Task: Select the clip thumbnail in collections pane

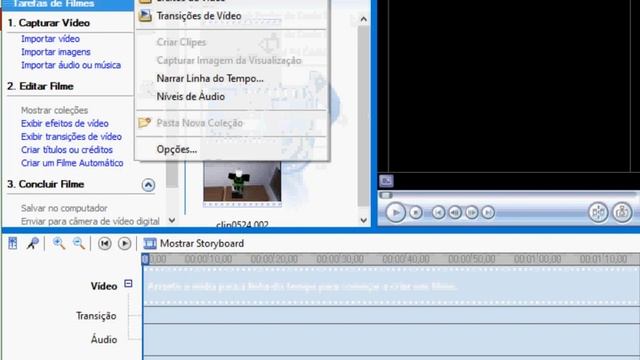Action: (242, 183)
